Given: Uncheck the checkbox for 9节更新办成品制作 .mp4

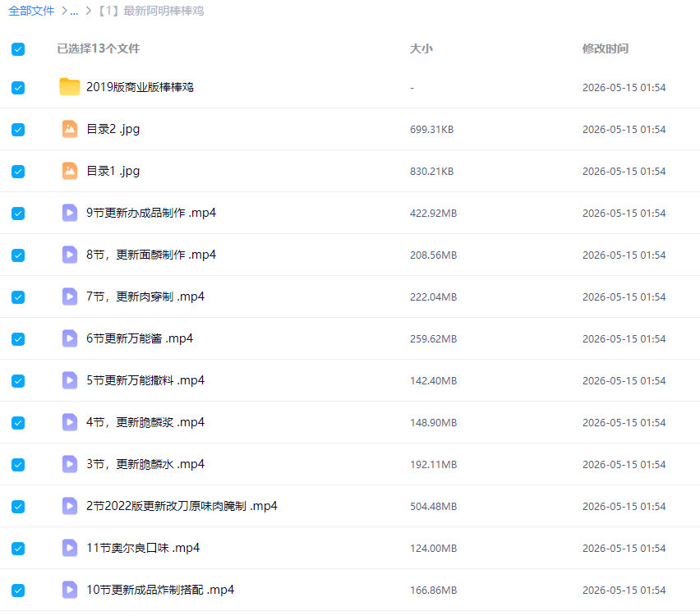Looking at the screenshot, I should 18,214.
